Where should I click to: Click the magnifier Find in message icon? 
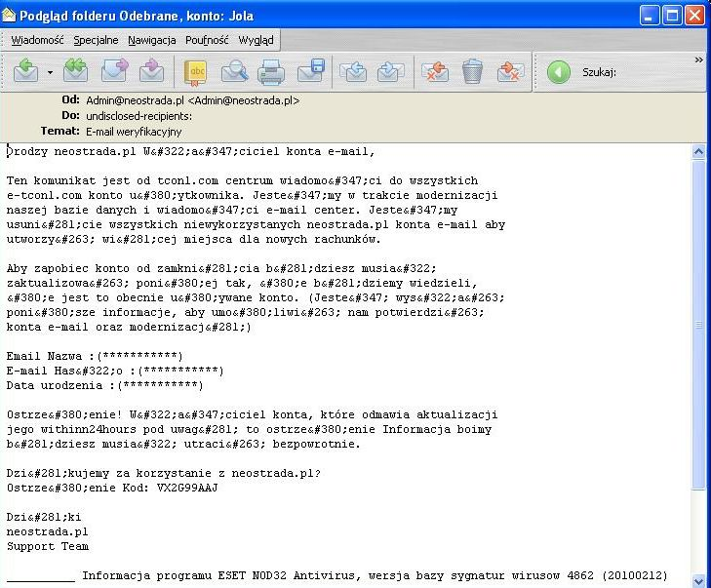click(234, 71)
